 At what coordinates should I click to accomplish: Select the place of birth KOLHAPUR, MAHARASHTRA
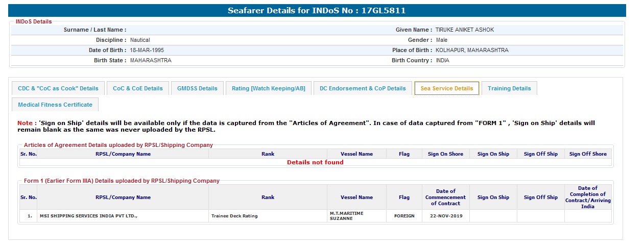click(x=471, y=51)
